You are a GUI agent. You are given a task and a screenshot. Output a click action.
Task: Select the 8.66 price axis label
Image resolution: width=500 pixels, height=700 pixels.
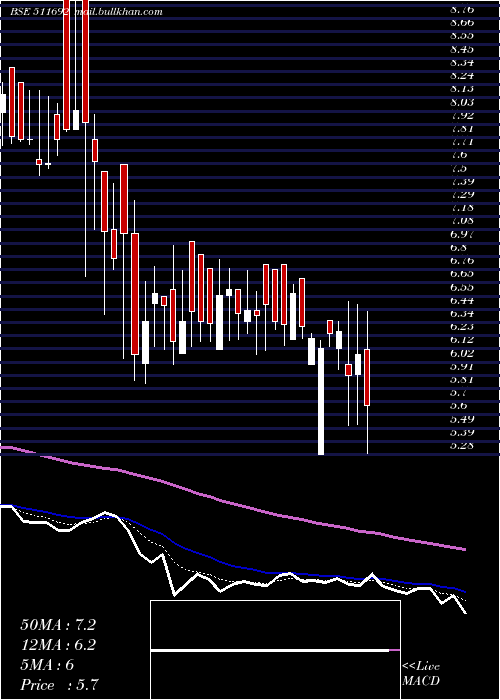(x=462, y=22)
